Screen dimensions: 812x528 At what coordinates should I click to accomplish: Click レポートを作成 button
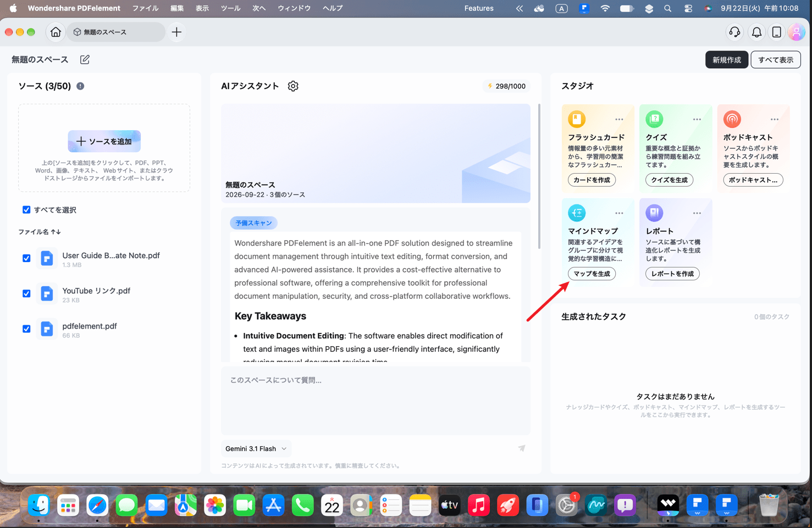tap(672, 274)
